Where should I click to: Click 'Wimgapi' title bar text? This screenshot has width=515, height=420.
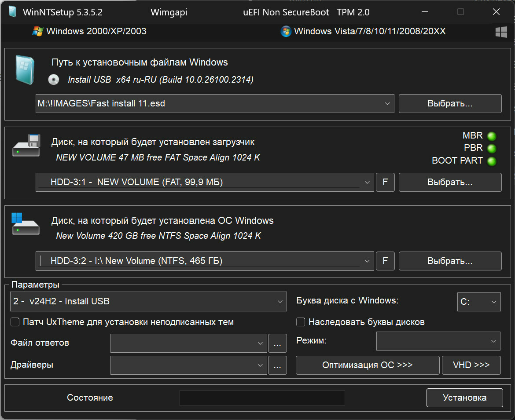click(169, 12)
